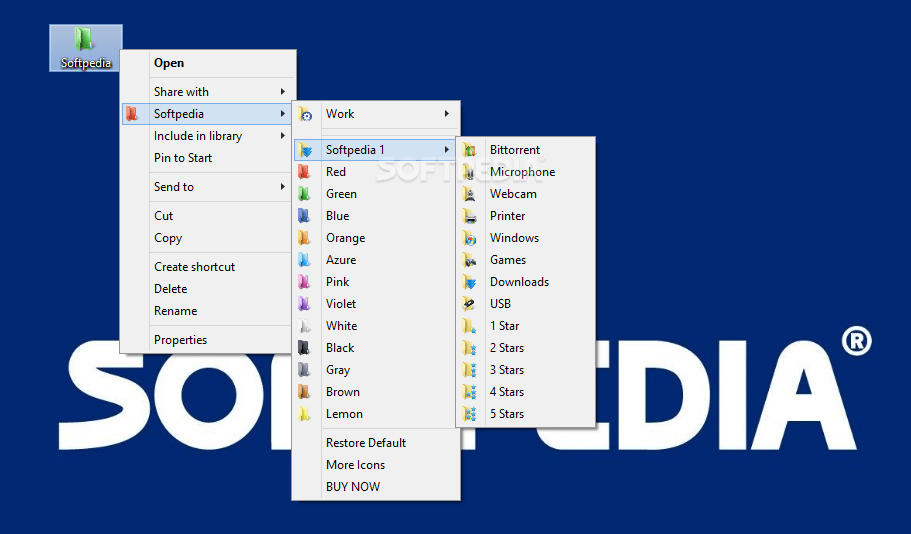Click the Bittorrent label
This screenshot has height=534, width=911.
(x=515, y=150)
